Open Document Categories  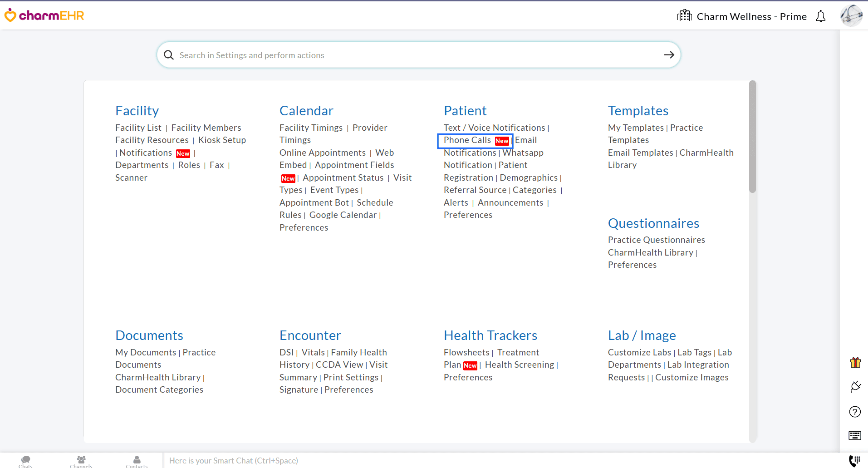point(159,389)
